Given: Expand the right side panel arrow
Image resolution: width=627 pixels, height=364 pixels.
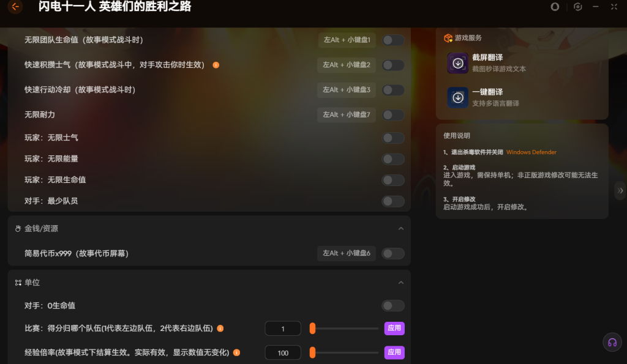Looking at the screenshot, I should (620, 191).
